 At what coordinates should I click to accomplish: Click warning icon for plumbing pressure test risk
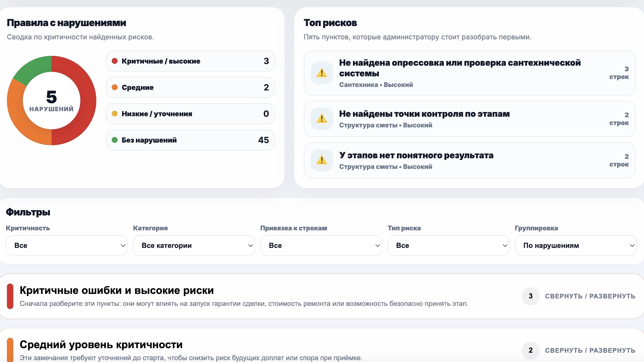point(322,73)
